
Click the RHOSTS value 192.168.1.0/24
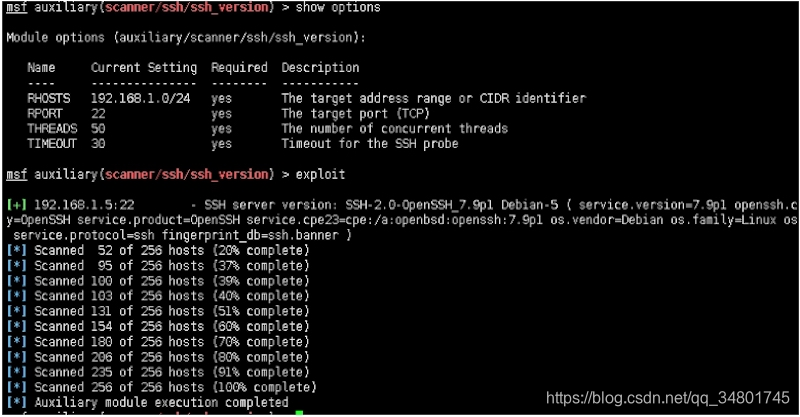(140, 98)
